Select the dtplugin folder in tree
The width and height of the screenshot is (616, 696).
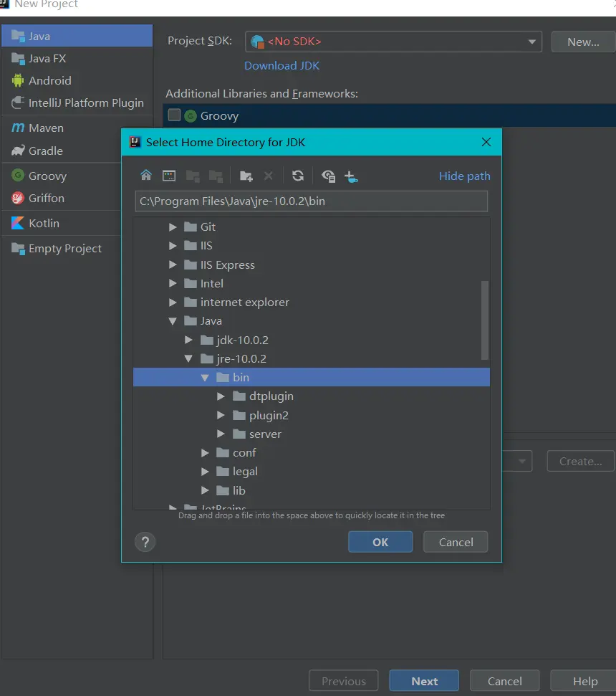pyautogui.click(x=312, y=396)
